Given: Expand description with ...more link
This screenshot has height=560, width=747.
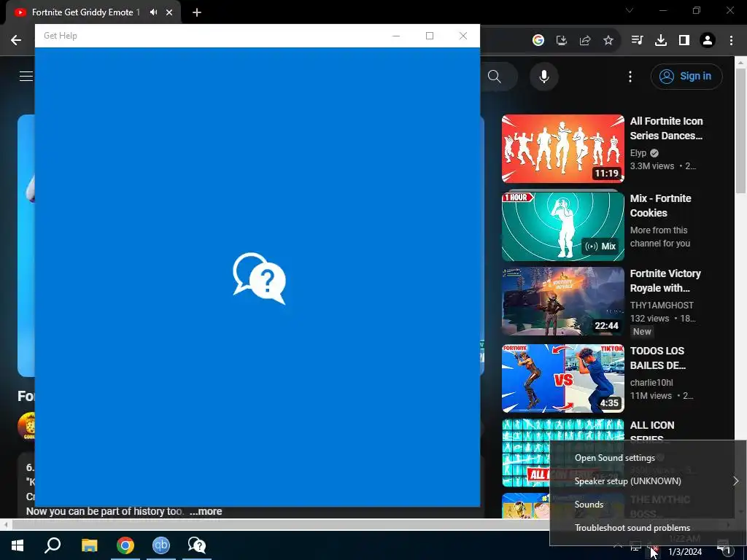Looking at the screenshot, I should click(x=206, y=511).
